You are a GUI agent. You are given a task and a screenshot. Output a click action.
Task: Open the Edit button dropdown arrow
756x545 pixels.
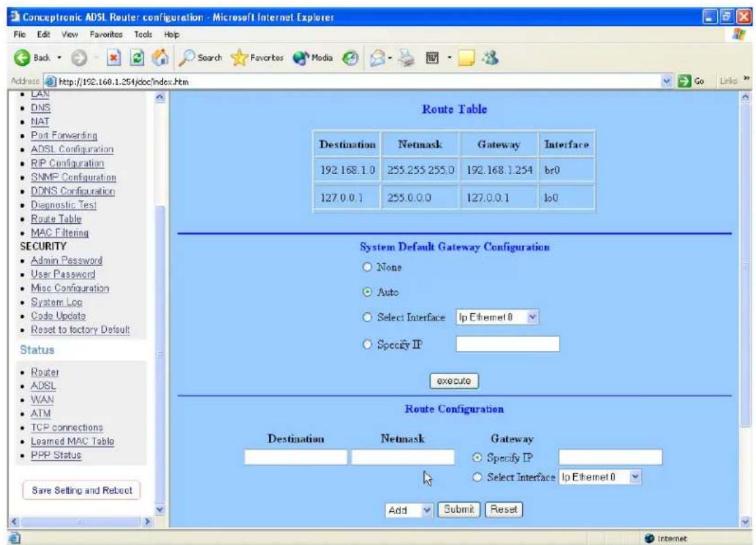click(449, 58)
